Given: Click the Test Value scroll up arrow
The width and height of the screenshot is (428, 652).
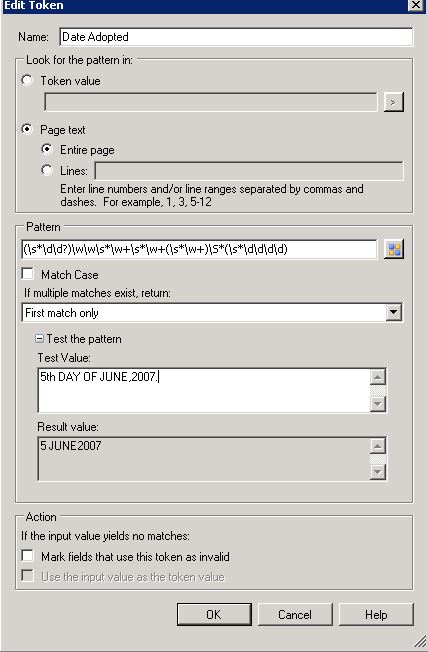Looking at the screenshot, I should click(x=378, y=377).
